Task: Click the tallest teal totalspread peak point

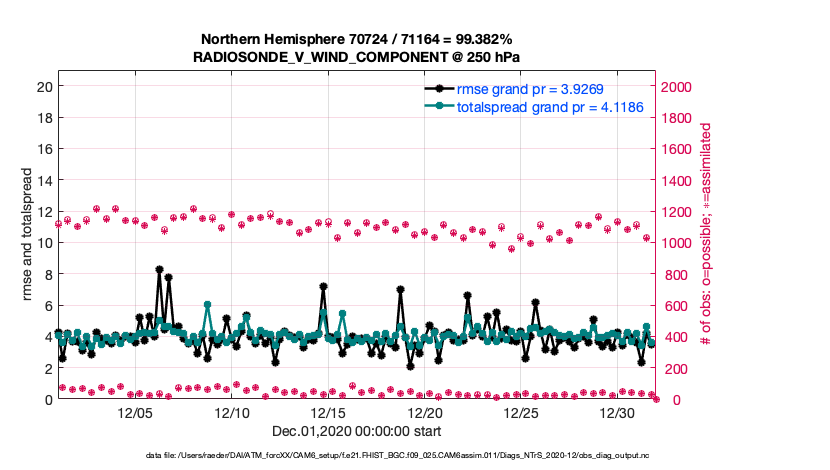Action: click(x=207, y=304)
